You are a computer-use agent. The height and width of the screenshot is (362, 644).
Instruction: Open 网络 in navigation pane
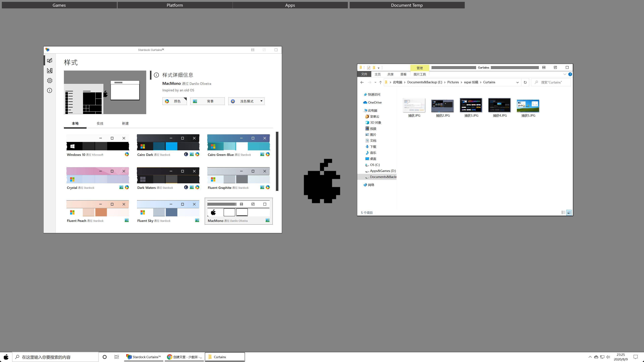pos(369,185)
